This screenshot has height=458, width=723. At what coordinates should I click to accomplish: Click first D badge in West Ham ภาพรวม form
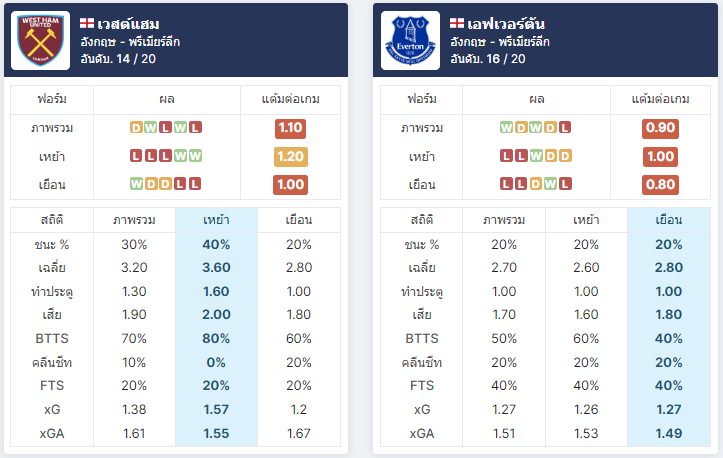click(x=136, y=127)
